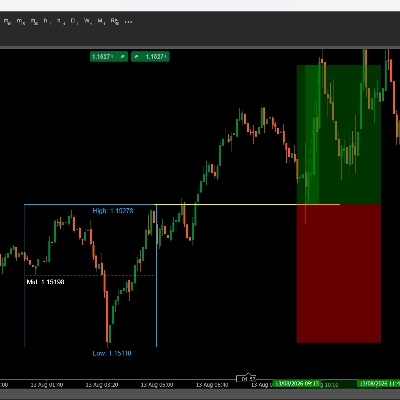The width and height of the screenshot is (400, 400).
Task: Switch chart to D1 timeframe
Action: [74, 22]
